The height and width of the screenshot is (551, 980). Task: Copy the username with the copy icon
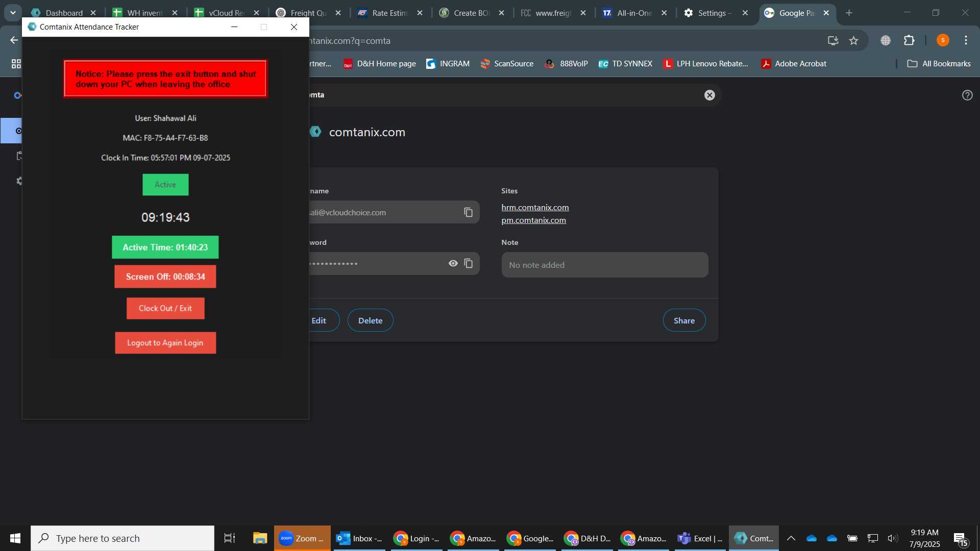468,212
